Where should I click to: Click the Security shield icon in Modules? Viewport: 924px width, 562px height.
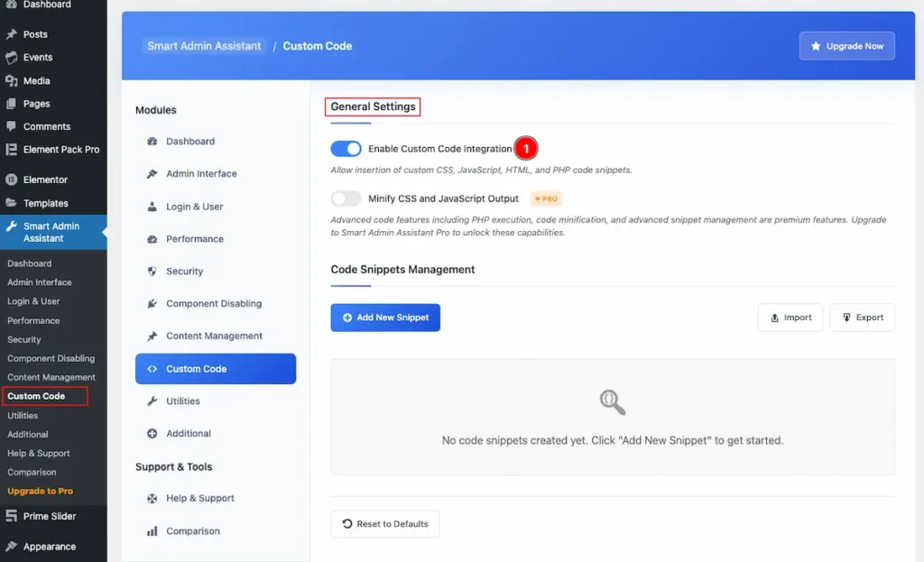click(152, 272)
